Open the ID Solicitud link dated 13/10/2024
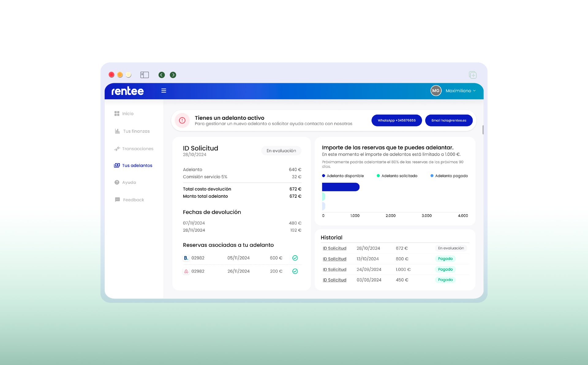 click(x=334, y=259)
